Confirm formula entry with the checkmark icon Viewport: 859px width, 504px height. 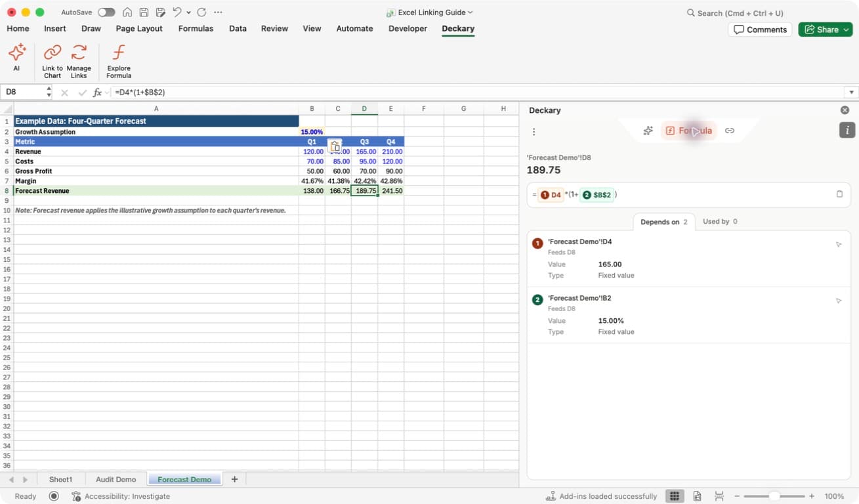(x=83, y=93)
